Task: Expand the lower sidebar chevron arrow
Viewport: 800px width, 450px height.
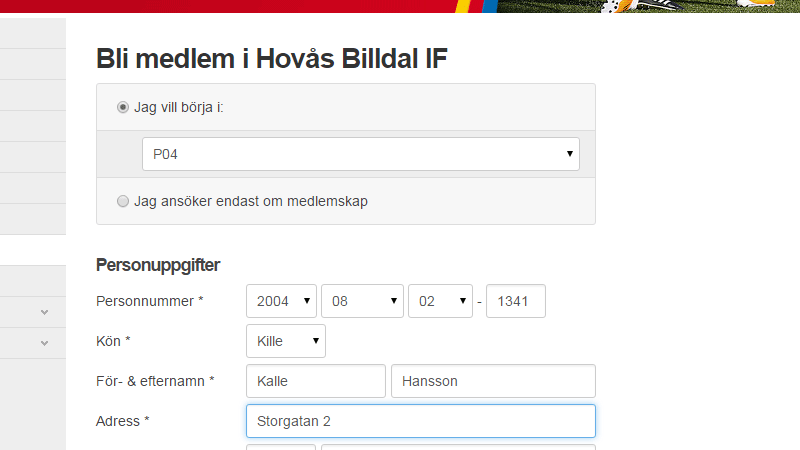Action: pyautogui.click(x=44, y=343)
